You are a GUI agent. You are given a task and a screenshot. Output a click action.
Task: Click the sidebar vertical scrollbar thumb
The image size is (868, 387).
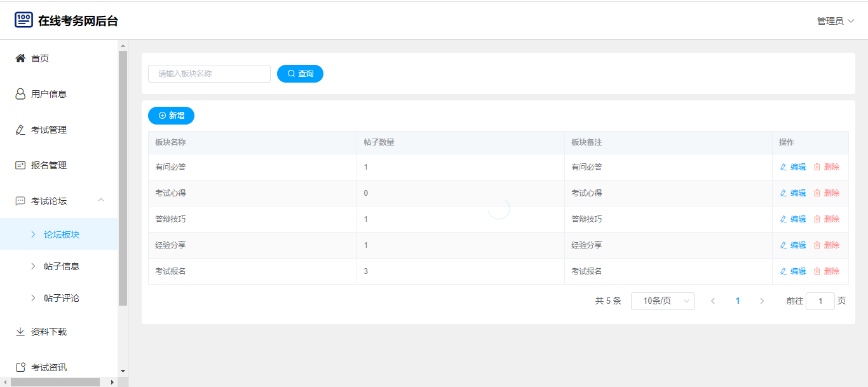(123, 178)
